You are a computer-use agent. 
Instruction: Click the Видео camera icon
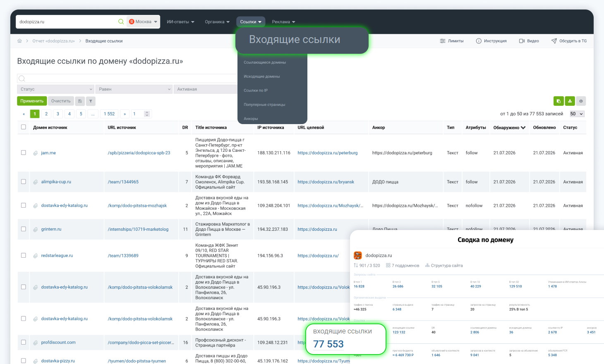(x=522, y=41)
